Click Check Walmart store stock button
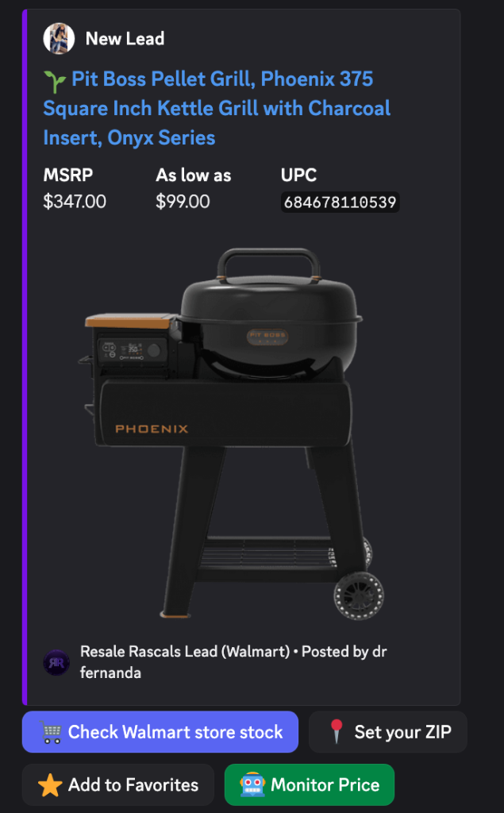This screenshot has width=504, height=813. pyautogui.click(x=160, y=732)
